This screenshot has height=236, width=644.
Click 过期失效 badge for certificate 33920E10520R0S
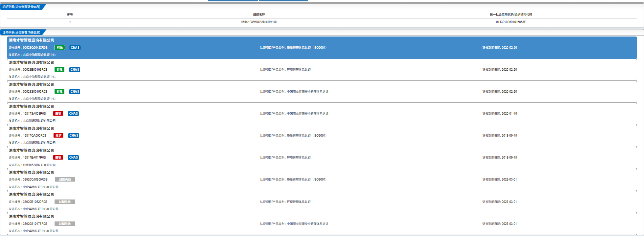click(65, 202)
